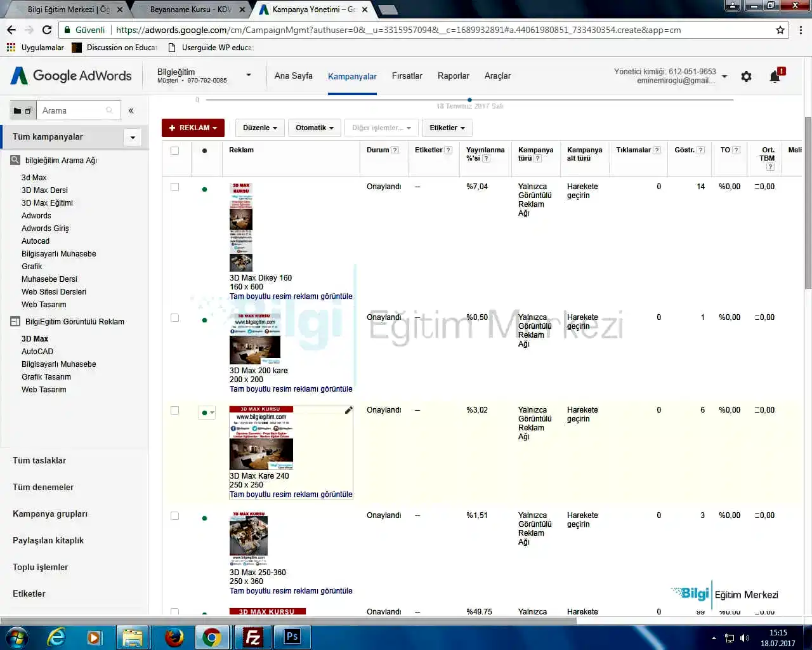Launch FileZilla from the taskbar
This screenshot has width=812, height=650.
coord(252,637)
